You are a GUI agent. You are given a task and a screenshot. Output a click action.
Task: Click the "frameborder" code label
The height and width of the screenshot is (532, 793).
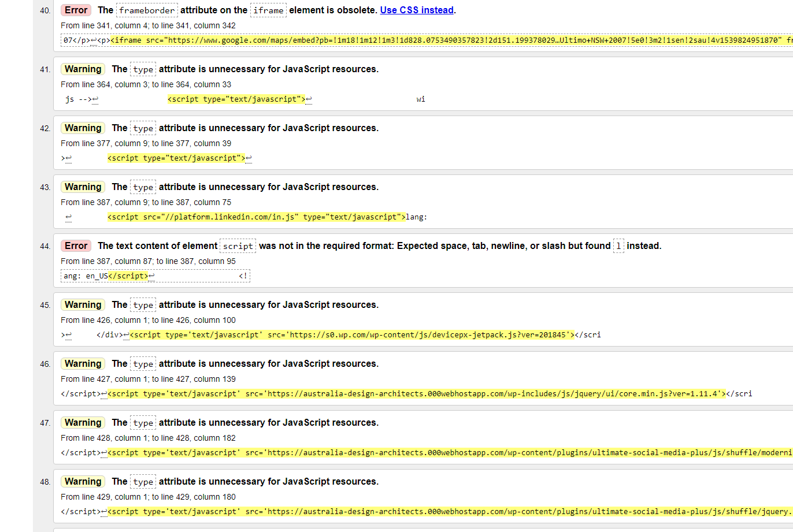tap(147, 10)
